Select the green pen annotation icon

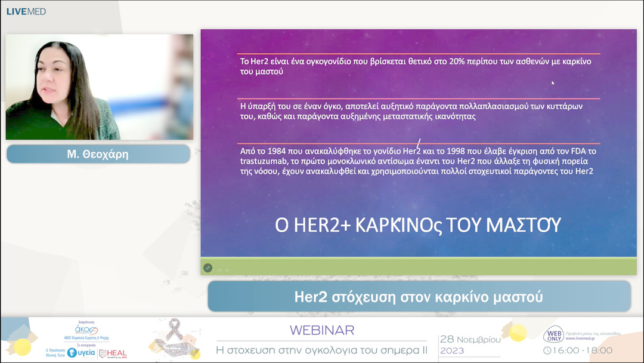(207, 268)
